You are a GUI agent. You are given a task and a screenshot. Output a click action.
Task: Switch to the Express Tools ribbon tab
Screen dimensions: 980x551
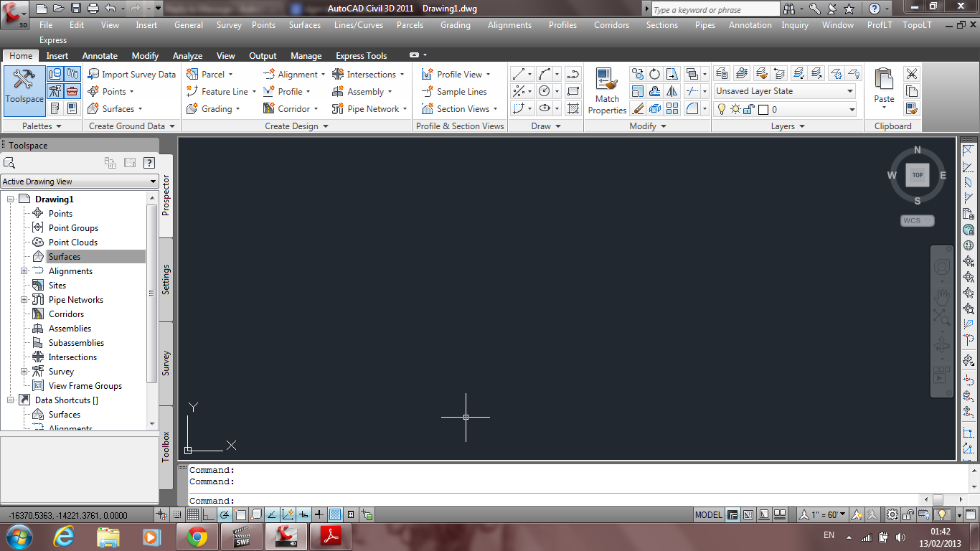361,55
